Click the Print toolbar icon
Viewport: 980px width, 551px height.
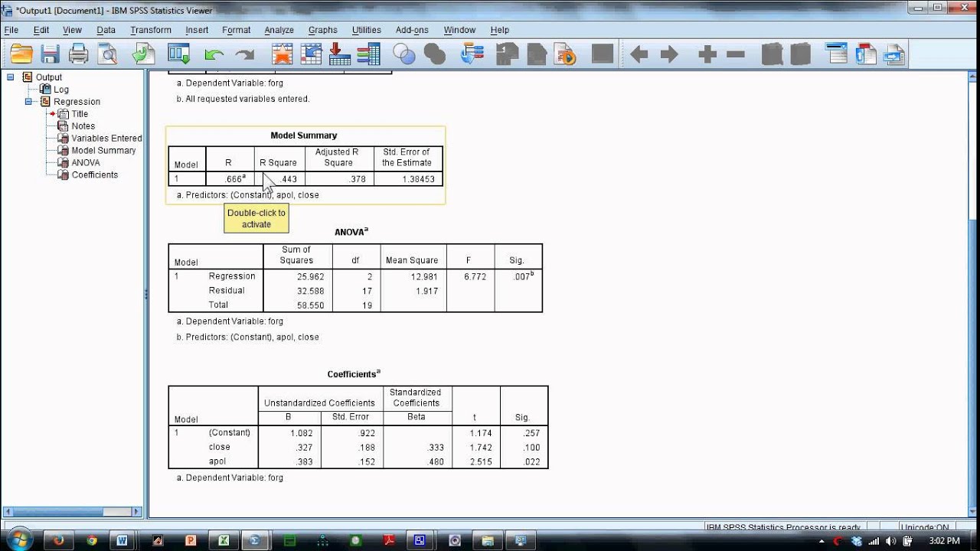tap(78, 54)
